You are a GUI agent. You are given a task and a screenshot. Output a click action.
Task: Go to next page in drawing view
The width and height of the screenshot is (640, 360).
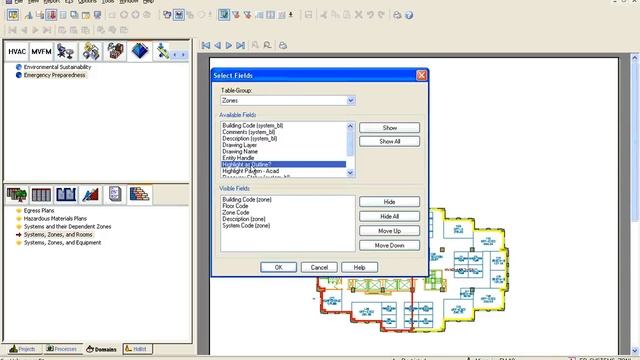(229, 45)
